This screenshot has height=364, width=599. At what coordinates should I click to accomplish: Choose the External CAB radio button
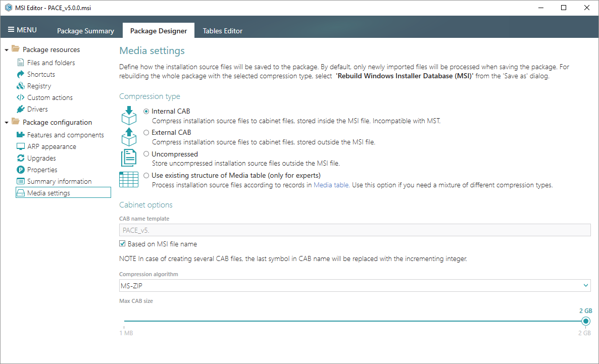146,133
